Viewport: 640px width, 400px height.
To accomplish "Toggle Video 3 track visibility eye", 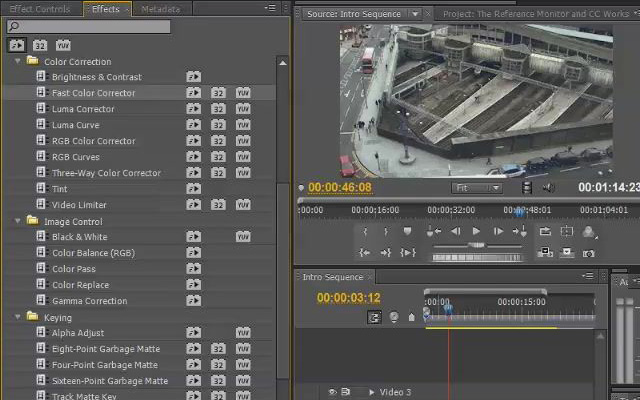I will coord(332,392).
